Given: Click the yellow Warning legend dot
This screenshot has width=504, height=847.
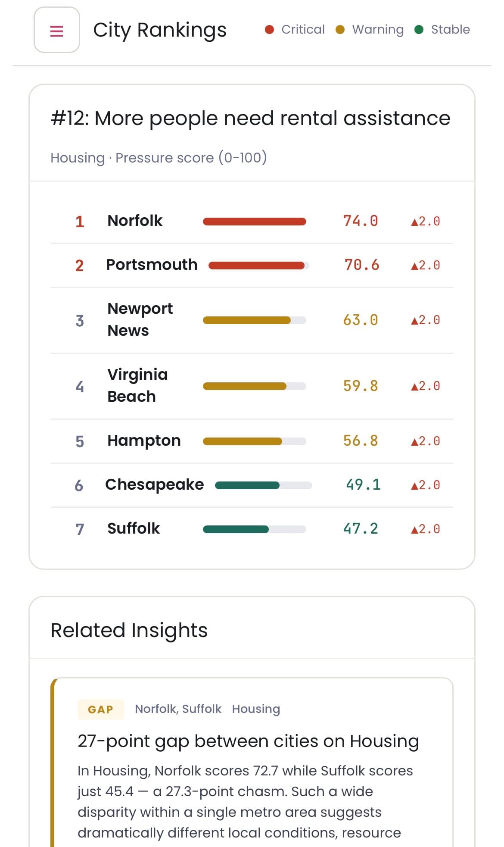Looking at the screenshot, I should point(340,30).
